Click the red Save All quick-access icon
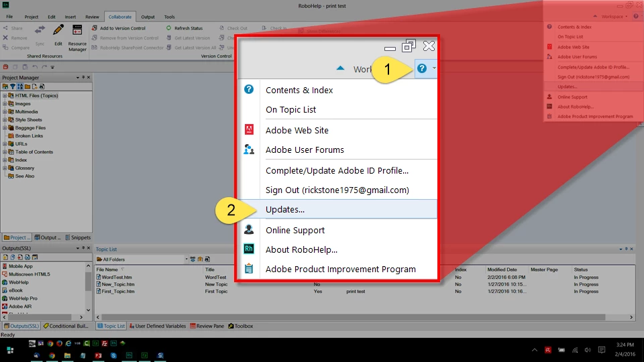Screen dimensions: 644x362 5,67
